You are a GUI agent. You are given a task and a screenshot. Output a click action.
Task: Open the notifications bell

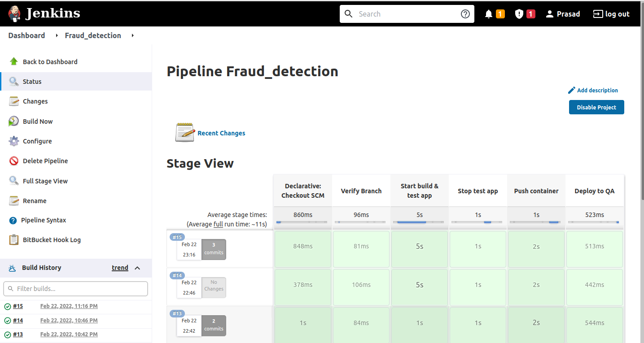[x=489, y=14]
